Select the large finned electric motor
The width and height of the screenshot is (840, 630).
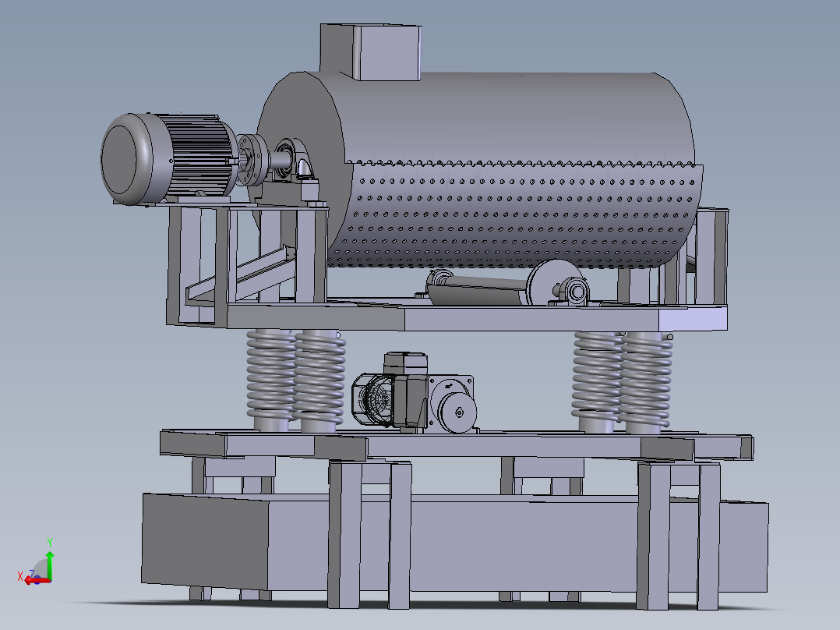(x=169, y=159)
